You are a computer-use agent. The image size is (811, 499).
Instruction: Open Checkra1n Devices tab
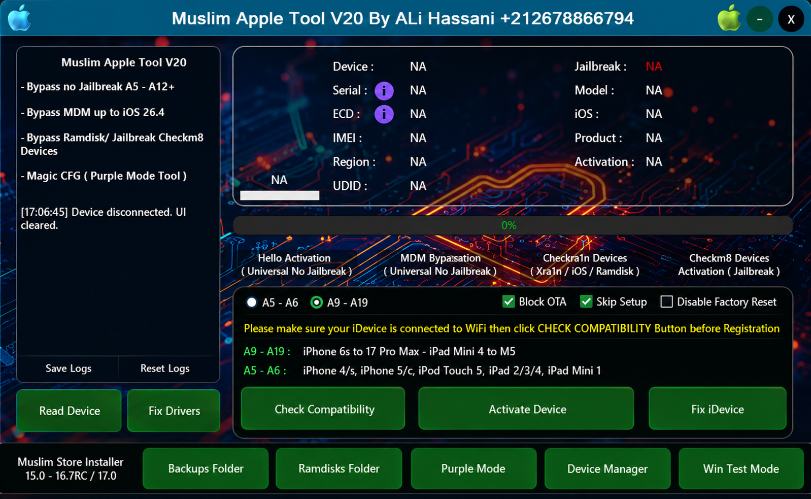(585, 264)
